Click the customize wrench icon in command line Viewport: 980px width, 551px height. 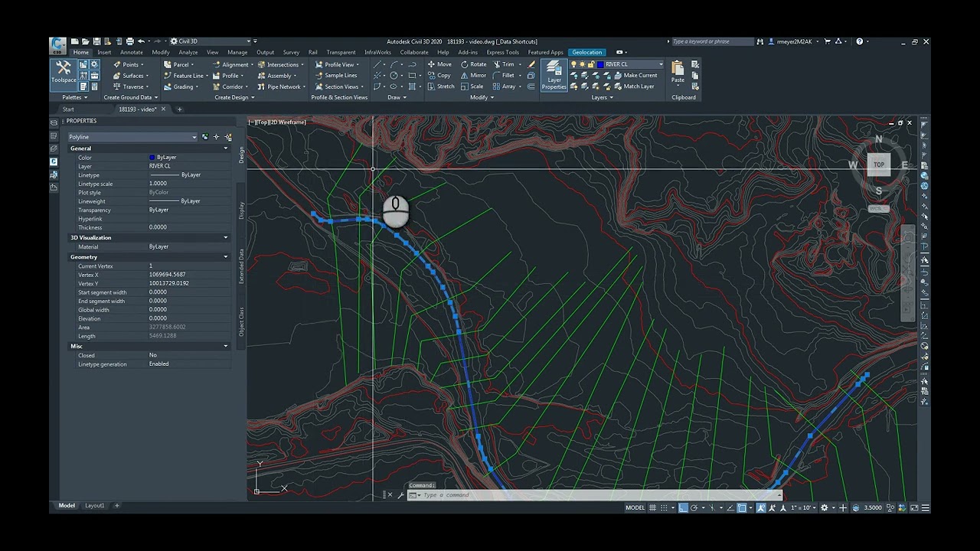(x=400, y=495)
